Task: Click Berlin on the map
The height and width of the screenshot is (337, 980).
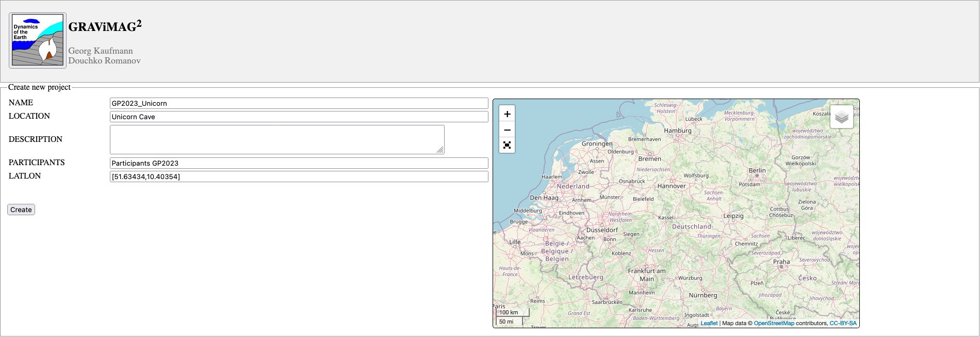Action: pos(757,171)
